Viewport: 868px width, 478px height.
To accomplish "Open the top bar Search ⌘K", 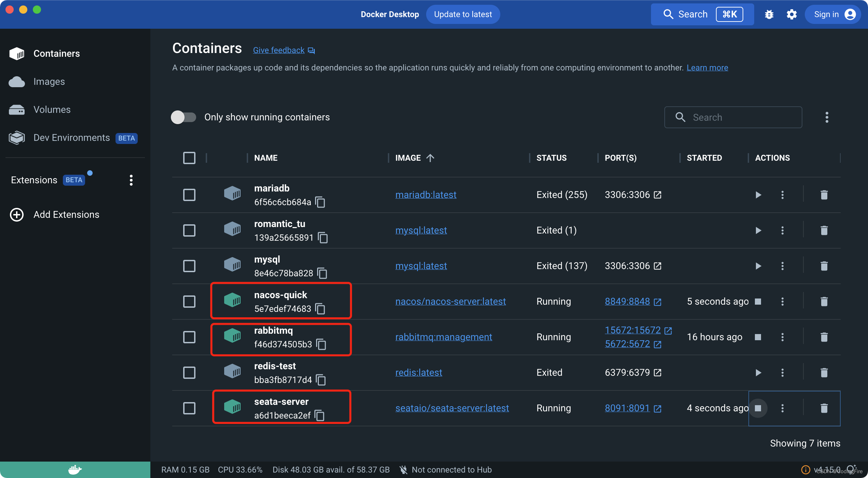I will click(702, 14).
